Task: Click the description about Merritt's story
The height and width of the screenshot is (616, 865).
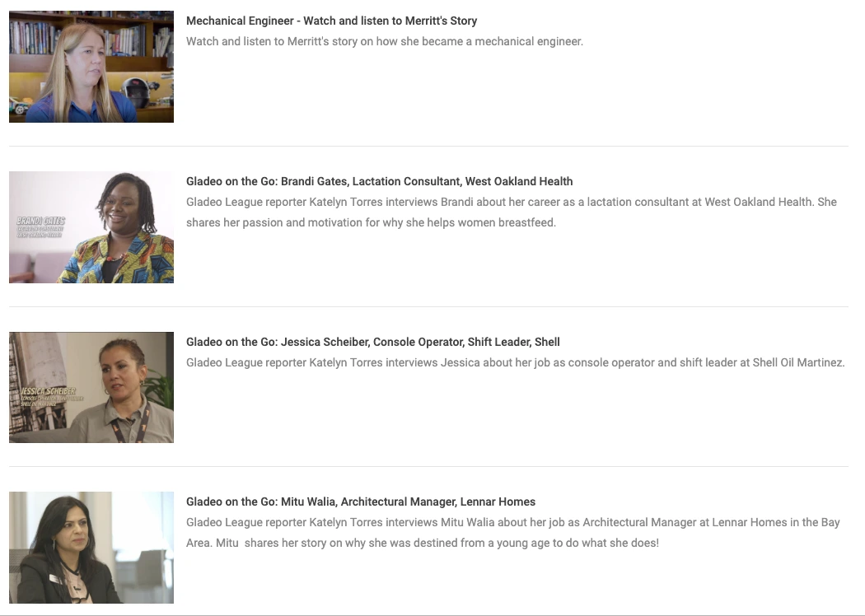Action: pyautogui.click(x=385, y=41)
